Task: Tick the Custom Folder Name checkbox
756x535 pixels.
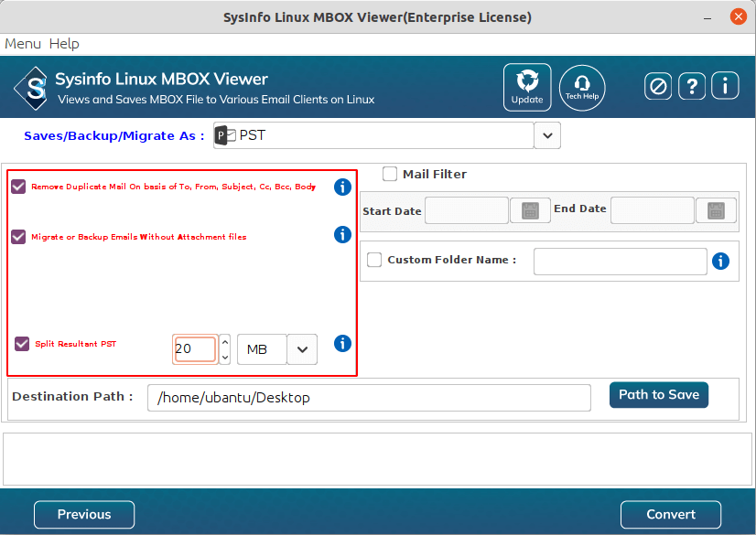Action: pos(374,260)
